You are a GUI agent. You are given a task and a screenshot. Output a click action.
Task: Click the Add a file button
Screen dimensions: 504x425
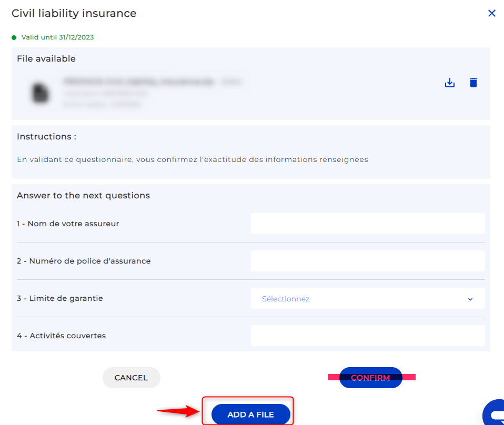(251, 414)
